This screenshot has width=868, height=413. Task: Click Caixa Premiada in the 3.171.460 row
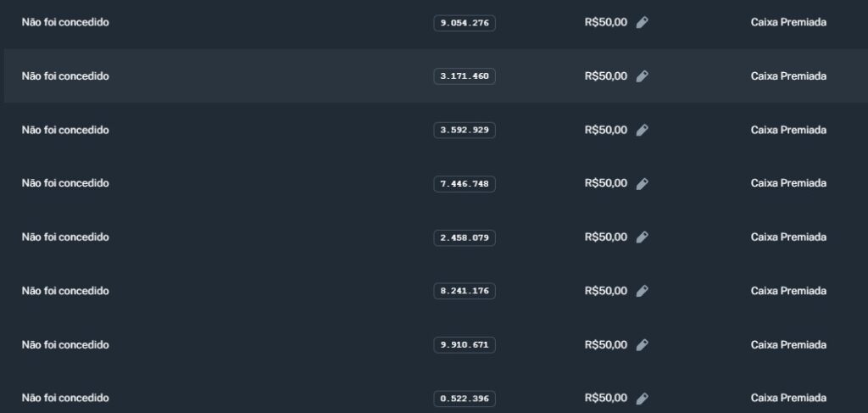[788, 76]
